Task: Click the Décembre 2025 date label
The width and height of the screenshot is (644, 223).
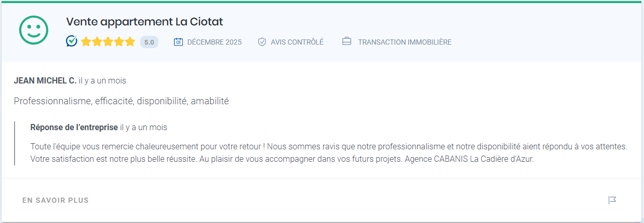Action: pos(214,42)
